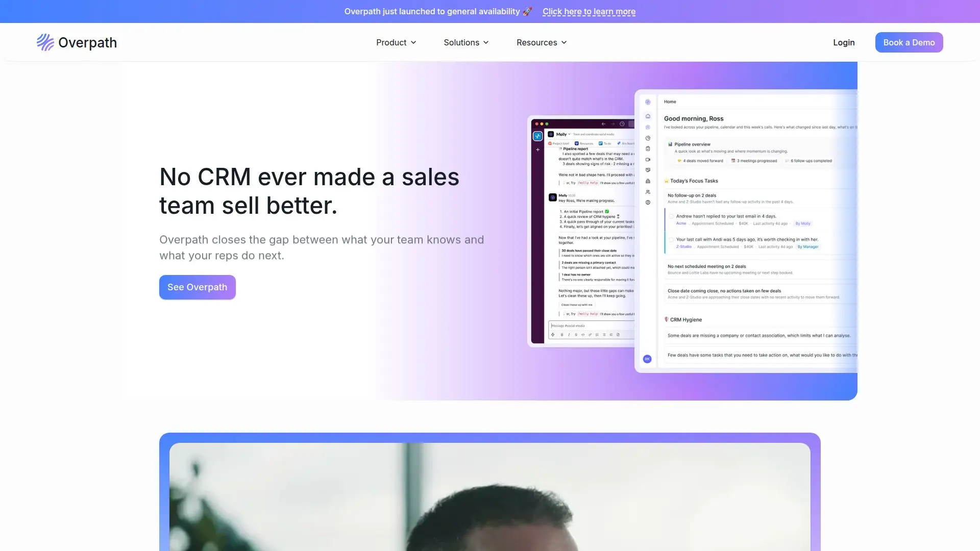Click the Overpath logo atop mockup sidebar
The height and width of the screenshot is (551, 980).
tap(648, 102)
